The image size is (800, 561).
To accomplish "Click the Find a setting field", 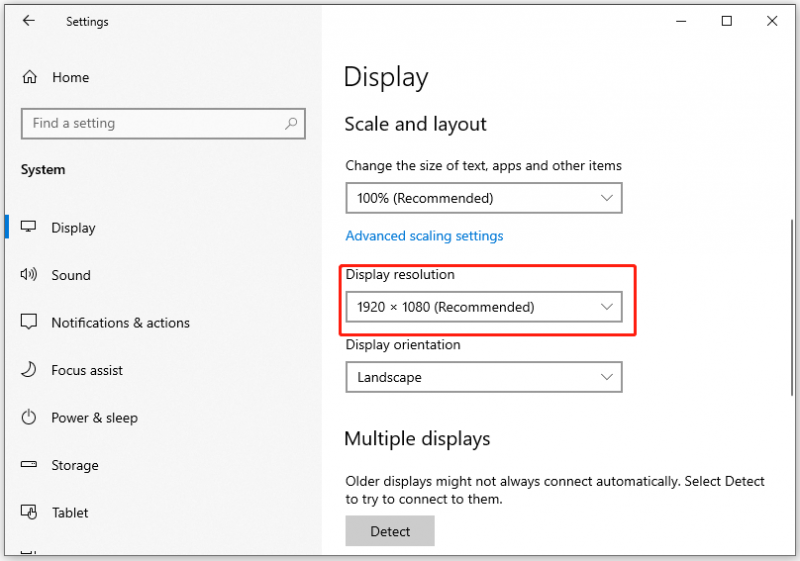I will coord(163,123).
